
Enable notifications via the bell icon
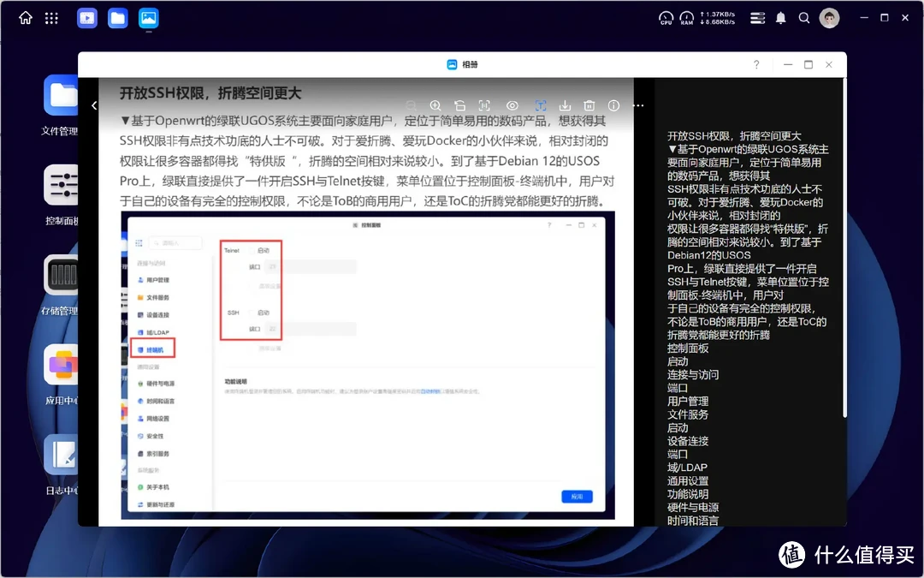click(780, 18)
